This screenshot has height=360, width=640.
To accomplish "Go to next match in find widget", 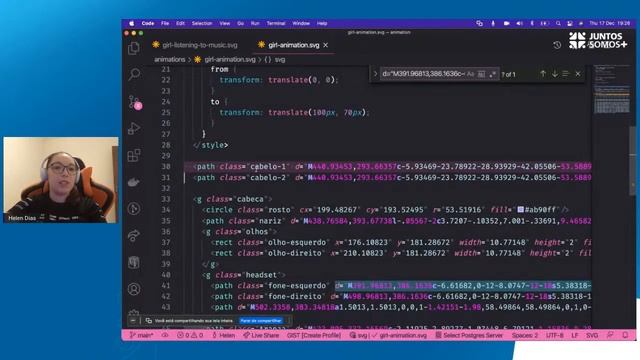I will 555,74.
